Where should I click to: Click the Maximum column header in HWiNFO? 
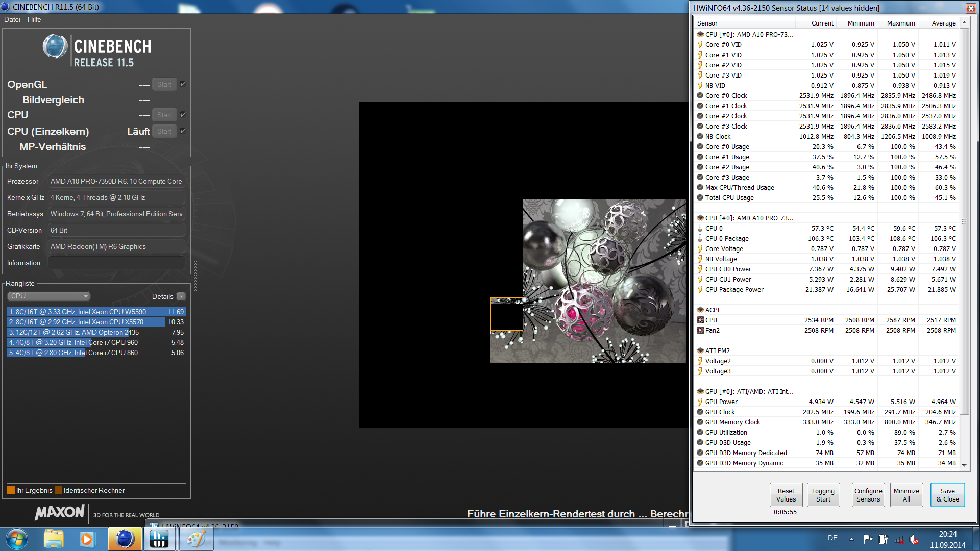[x=898, y=23]
